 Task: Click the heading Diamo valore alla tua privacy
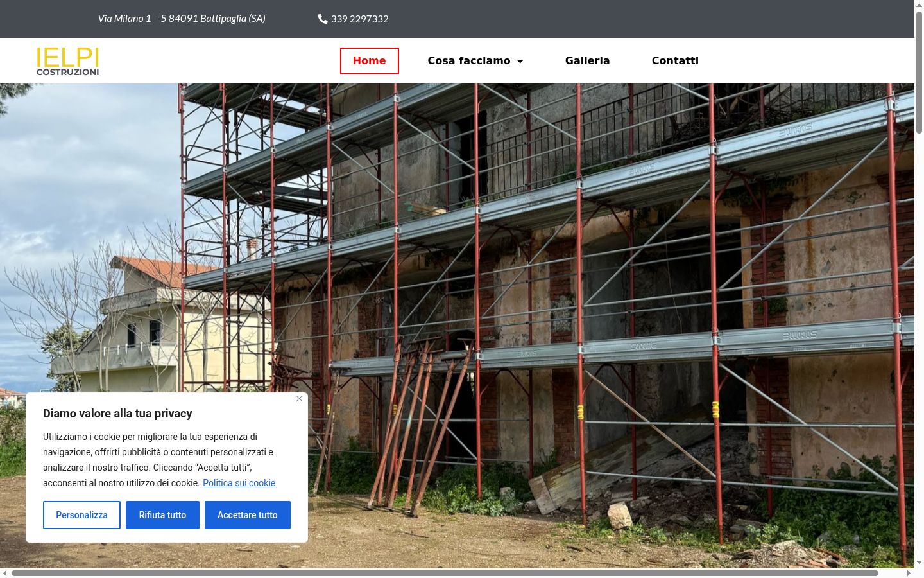coord(117,414)
